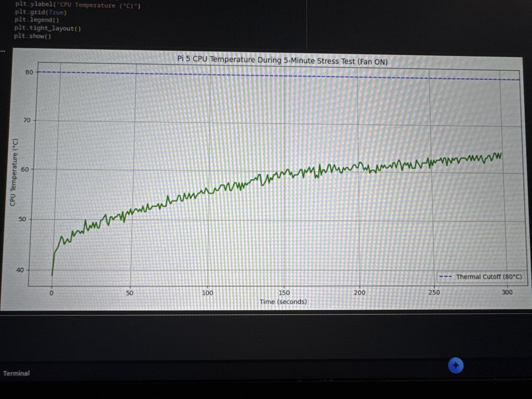Click the plt.legend() code line
Image resolution: width=532 pixels, height=399 pixels.
[35, 21]
